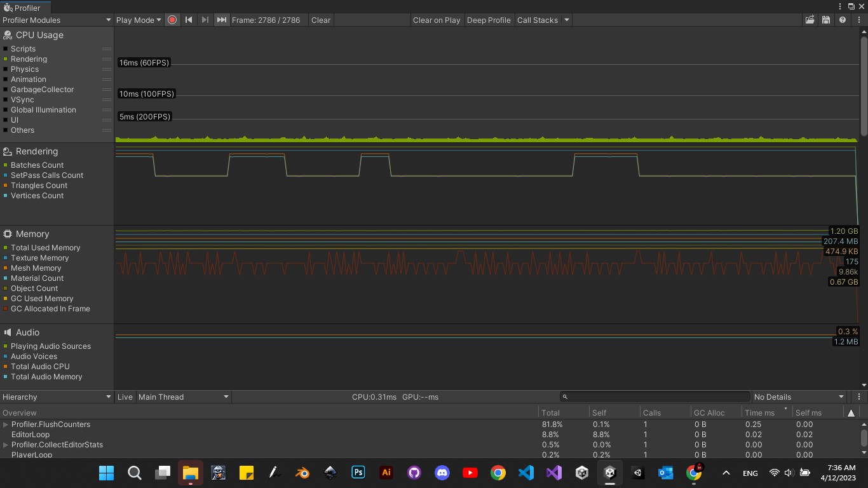Open the Main Thread dropdown

[183, 396]
